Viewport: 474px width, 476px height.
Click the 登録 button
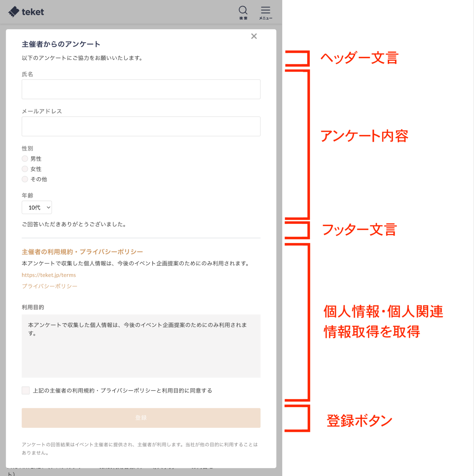(x=141, y=418)
